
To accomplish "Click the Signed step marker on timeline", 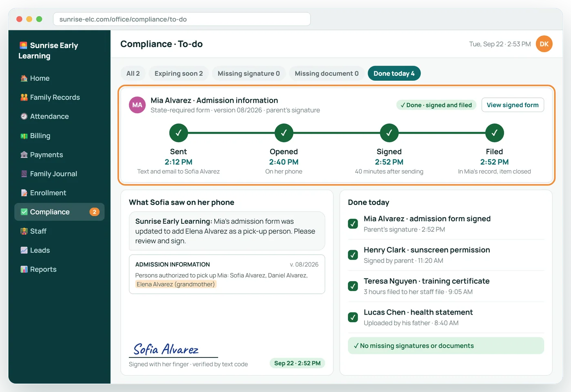I will click(x=389, y=133).
